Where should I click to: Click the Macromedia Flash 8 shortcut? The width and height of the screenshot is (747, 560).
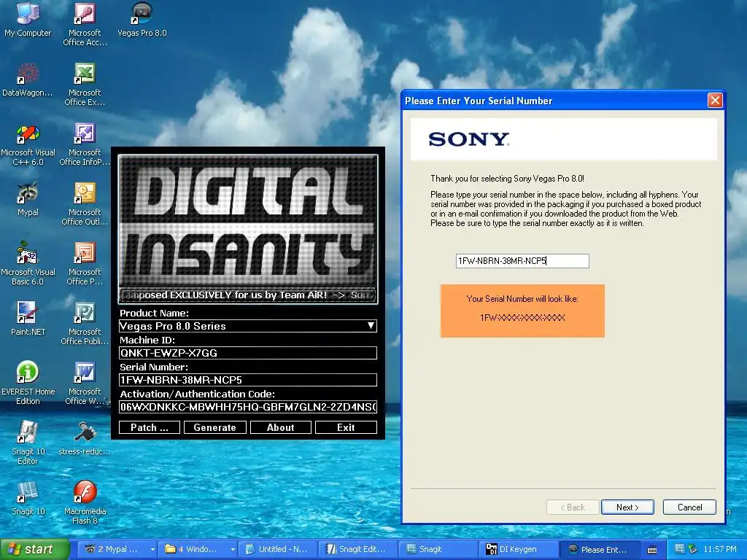pyautogui.click(x=85, y=503)
